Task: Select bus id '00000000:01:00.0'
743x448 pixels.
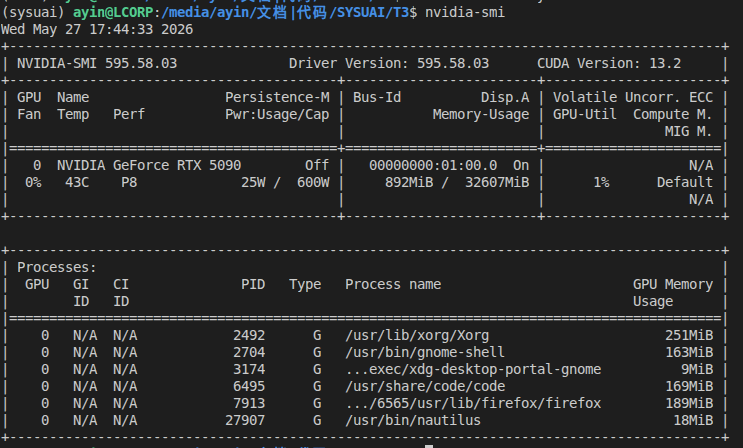Action: [433, 165]
